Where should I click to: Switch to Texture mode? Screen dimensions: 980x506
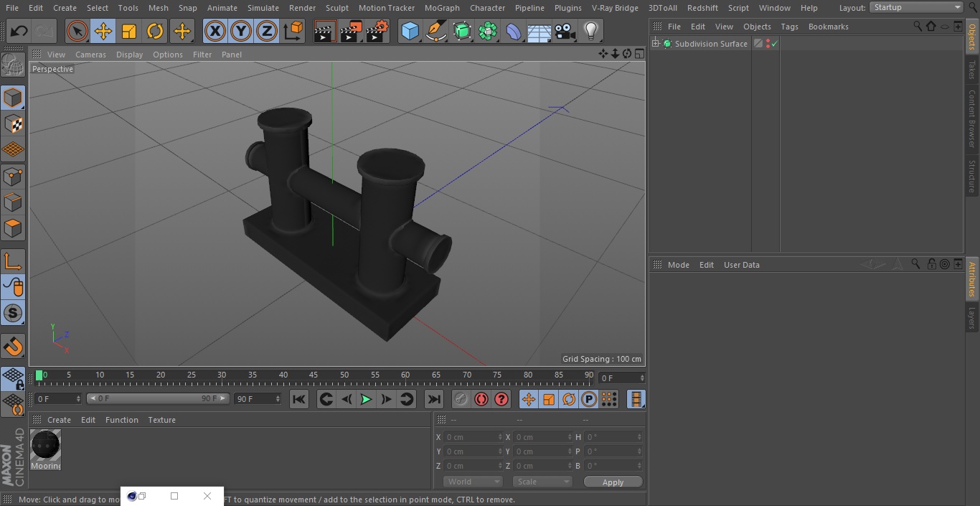(13, 123)
